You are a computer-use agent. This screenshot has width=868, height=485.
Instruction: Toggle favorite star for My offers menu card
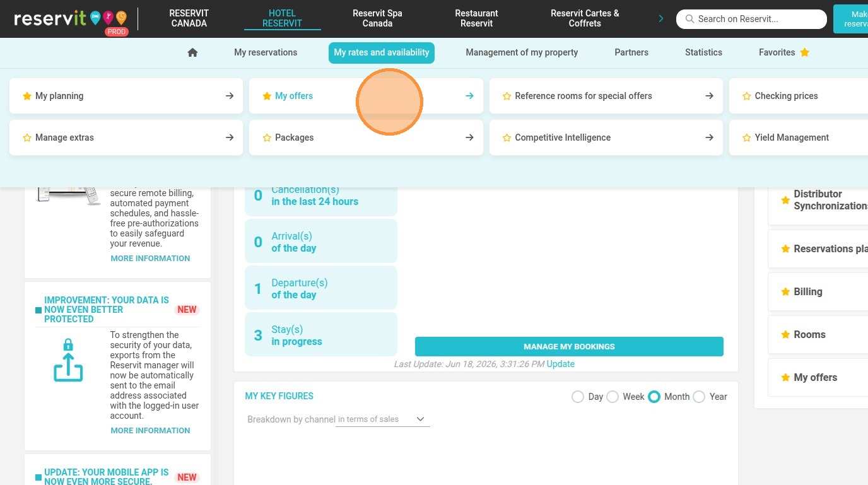[x=267, y=96]
